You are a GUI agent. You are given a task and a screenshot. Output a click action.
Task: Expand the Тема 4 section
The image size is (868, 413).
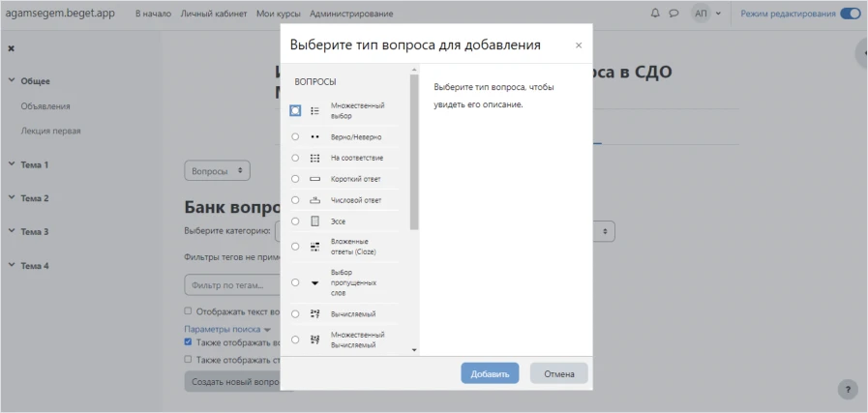(x=11, y=265)
